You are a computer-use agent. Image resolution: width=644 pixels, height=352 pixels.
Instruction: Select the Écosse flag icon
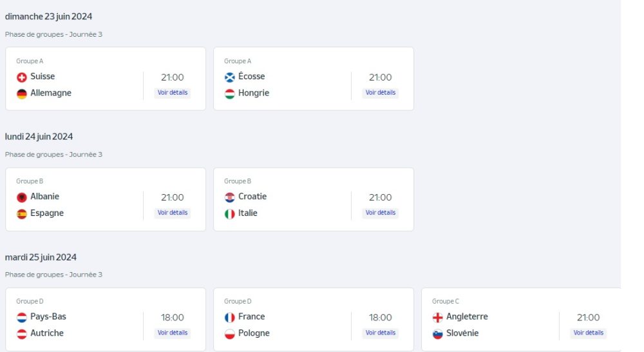point(230,77)
